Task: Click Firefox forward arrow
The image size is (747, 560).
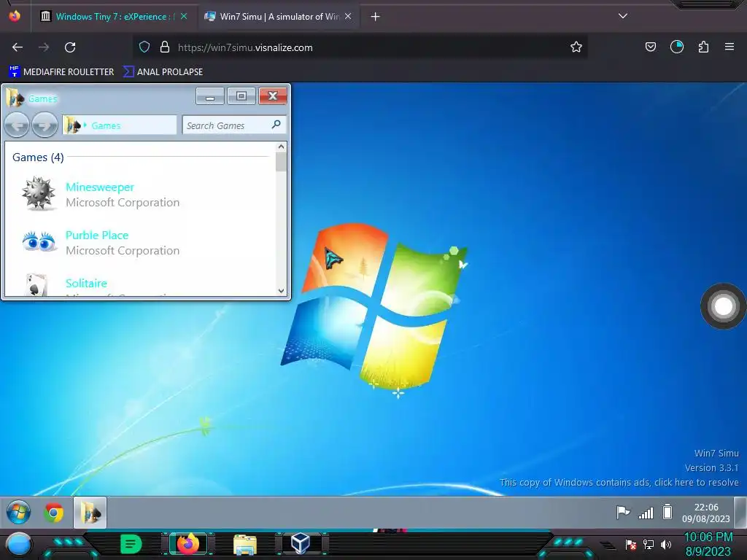Action: [x=44, y=47]
